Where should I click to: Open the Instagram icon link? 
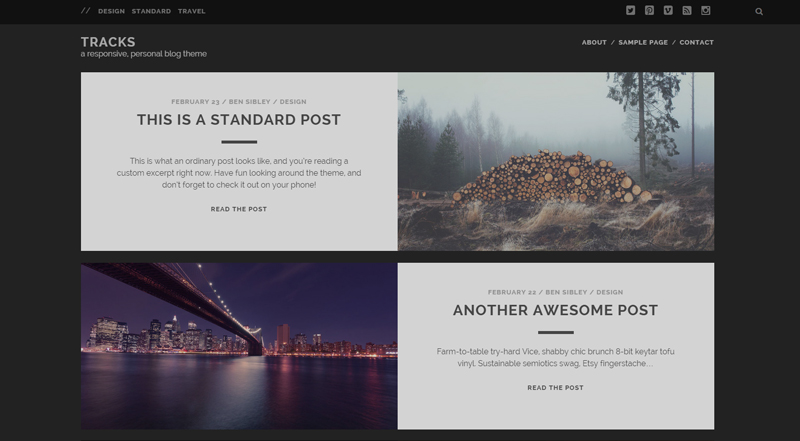click(706, 11)
